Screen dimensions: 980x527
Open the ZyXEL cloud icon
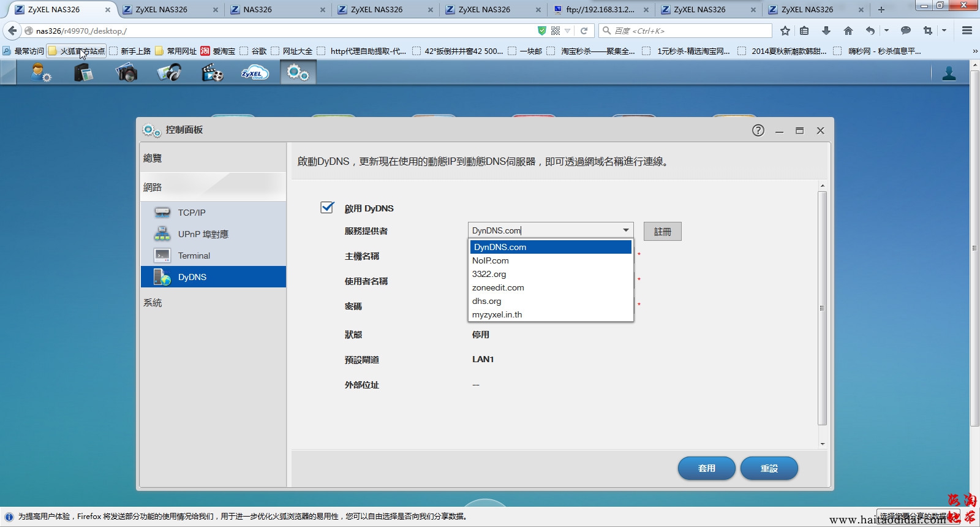[255, 73]
